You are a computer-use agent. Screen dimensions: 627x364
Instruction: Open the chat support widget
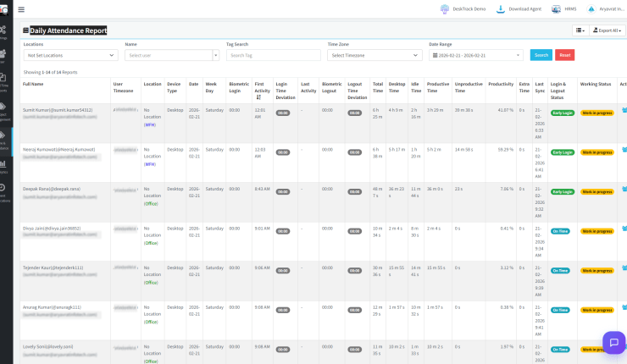(x=613, y=341)
